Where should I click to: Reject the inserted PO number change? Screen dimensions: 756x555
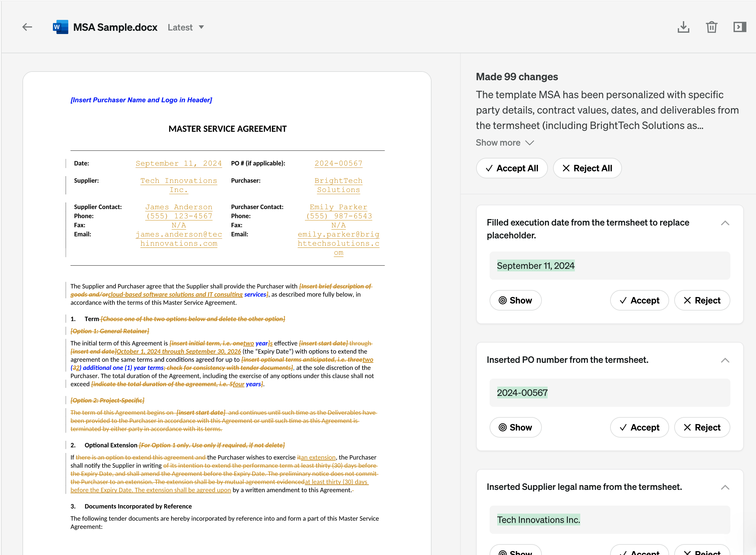coord(702,427)
